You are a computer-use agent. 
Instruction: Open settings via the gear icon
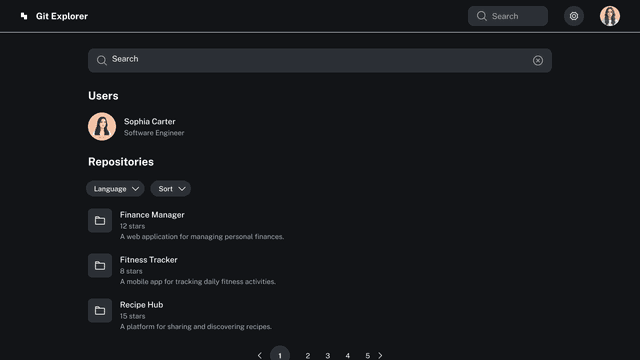pyautogui.click(x=574, y=16)
